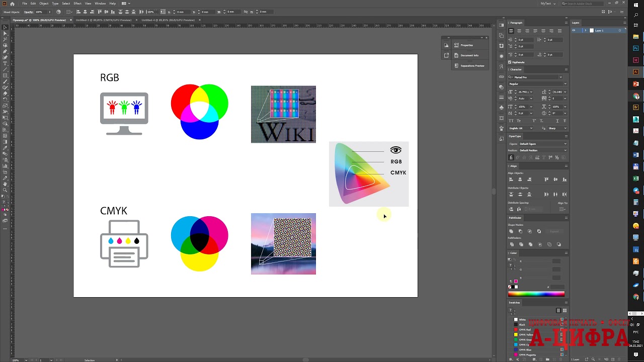Click the magenta fill swatch in Color panel

516,282
